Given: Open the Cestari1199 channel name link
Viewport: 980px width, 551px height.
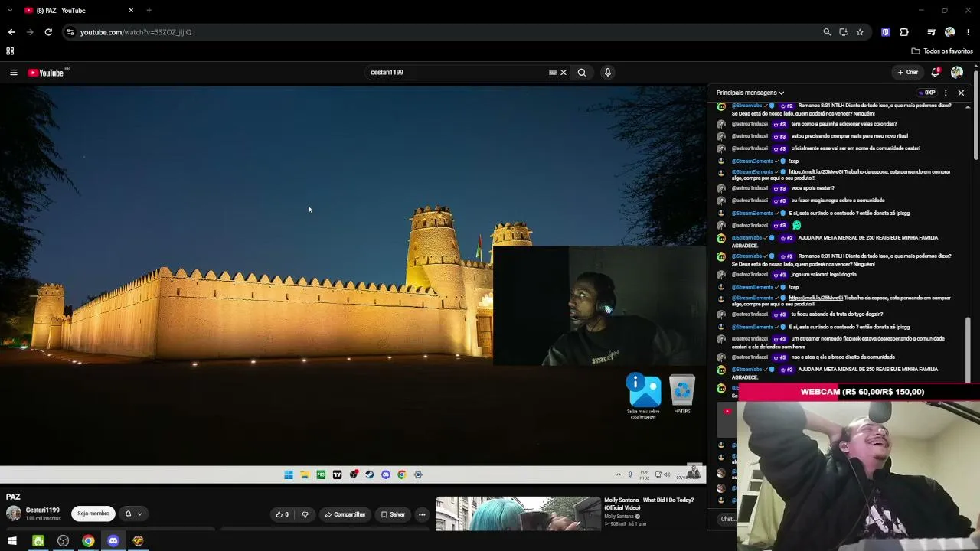Looking at the screenshot, I should [42, 510].
